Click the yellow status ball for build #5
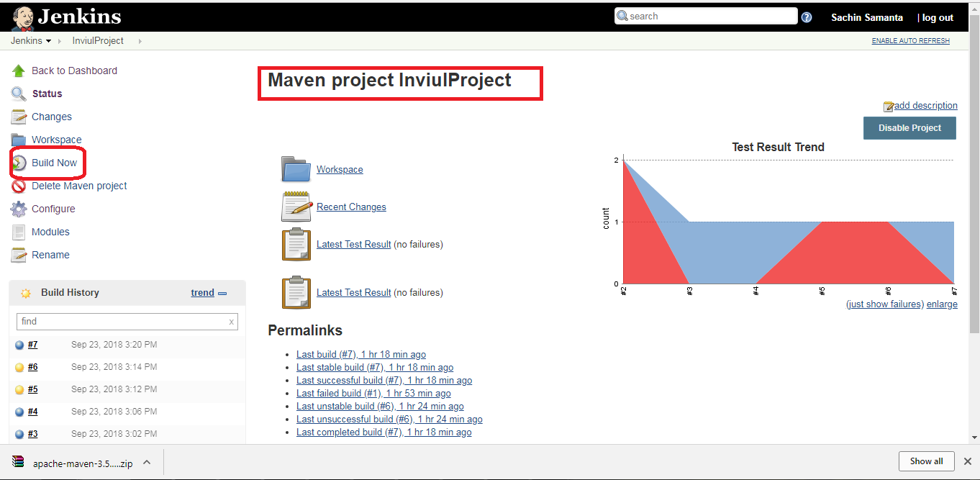Viewport: 980px width, 480px height. (19, 390)
